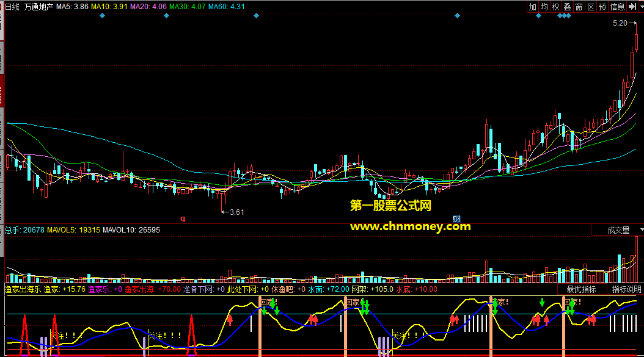Open the 最优指标 button
This screenshot has height=357, width=644.
click(x=581, y=289)
